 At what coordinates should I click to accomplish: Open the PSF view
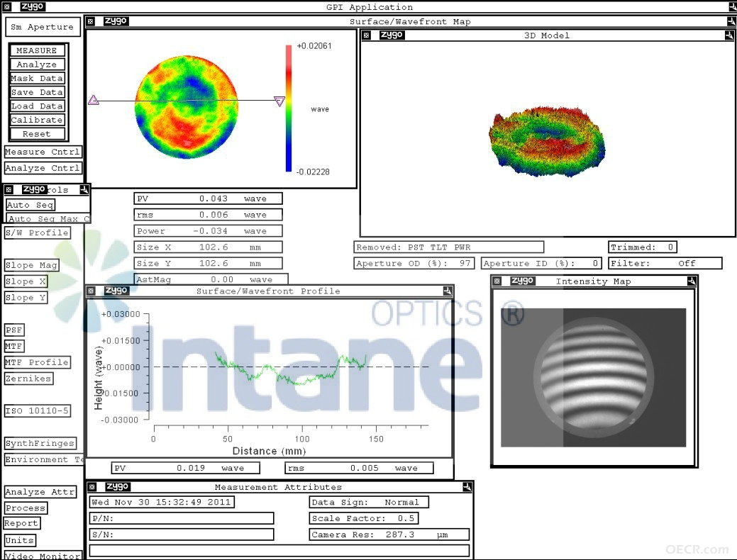[14, 330]
